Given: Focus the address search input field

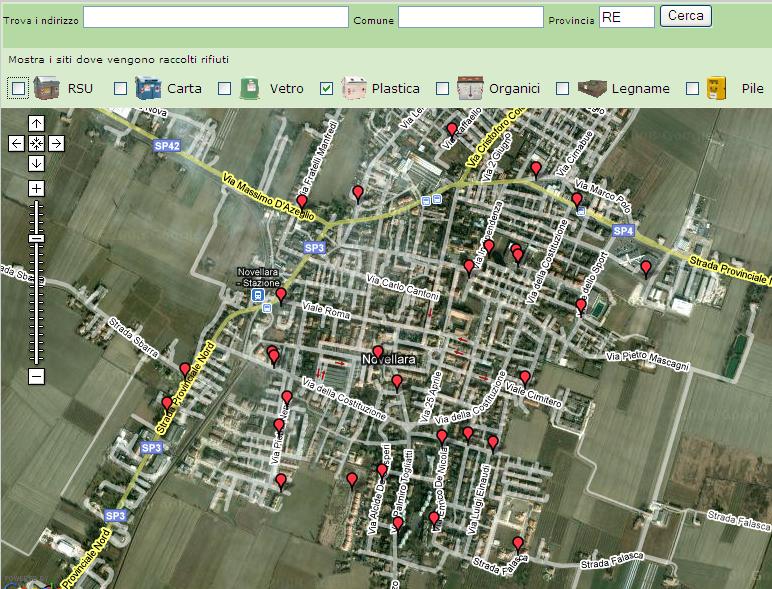Looking at the screenshot, I should click(x=215, y=17).
